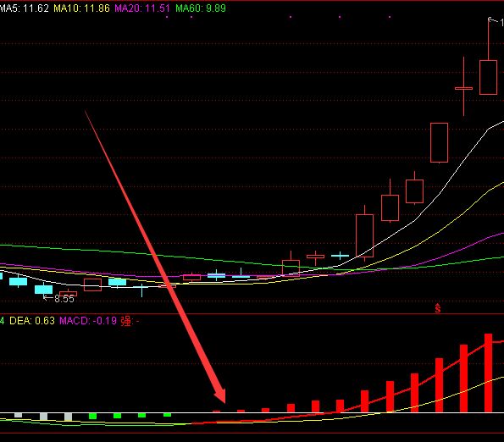Select the MA10: 11.86 yellow label

tap(81, 8)
